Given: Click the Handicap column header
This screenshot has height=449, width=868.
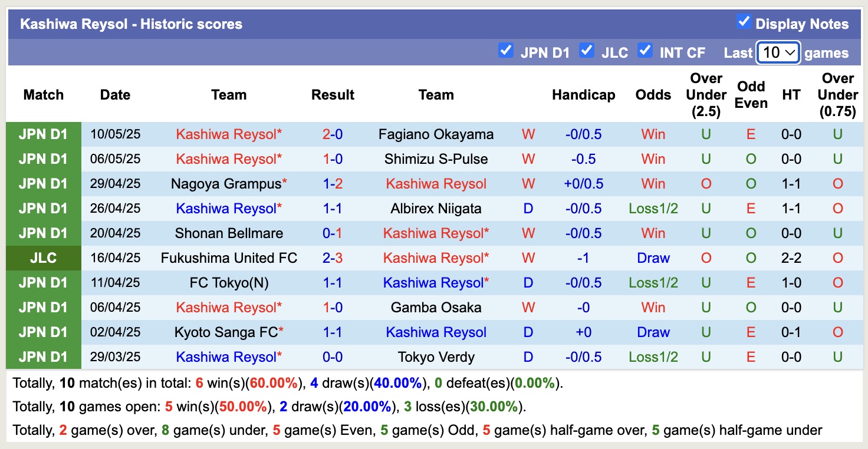Looking at the screenshot, I should tap(583, 94).
